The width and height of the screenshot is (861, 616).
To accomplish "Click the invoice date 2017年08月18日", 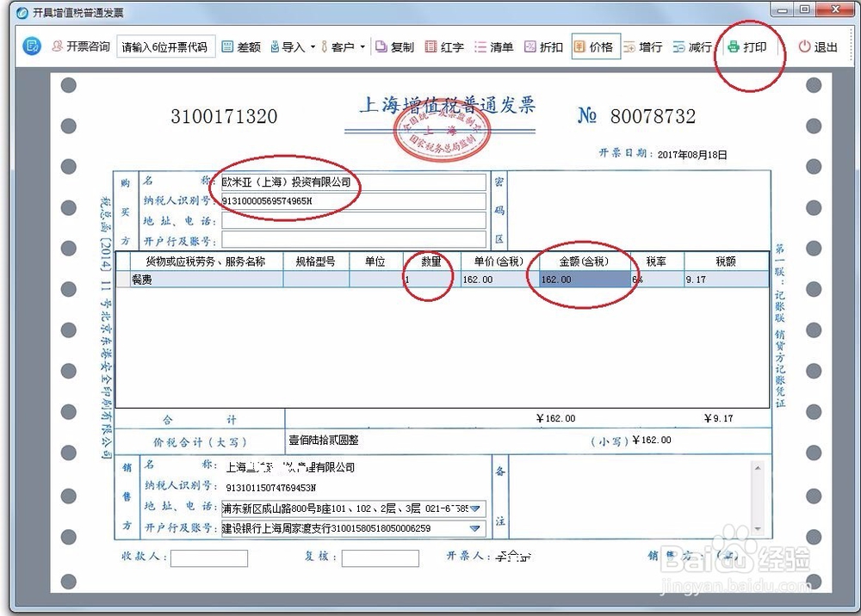I will click(x=692, y=155).
